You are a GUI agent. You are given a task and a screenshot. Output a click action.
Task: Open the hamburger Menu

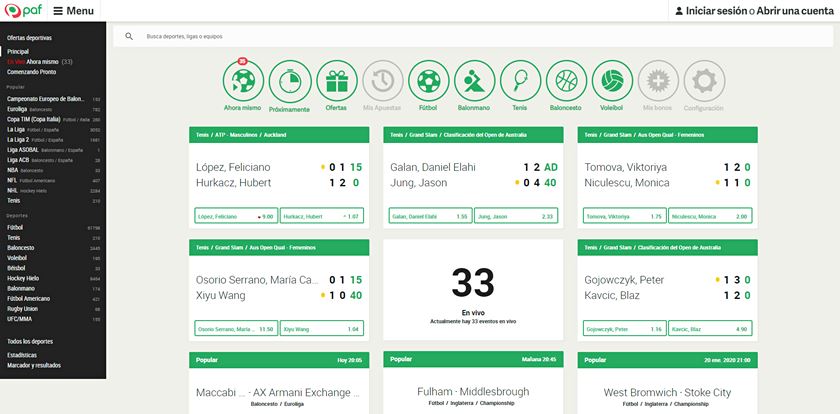point(74,11)
